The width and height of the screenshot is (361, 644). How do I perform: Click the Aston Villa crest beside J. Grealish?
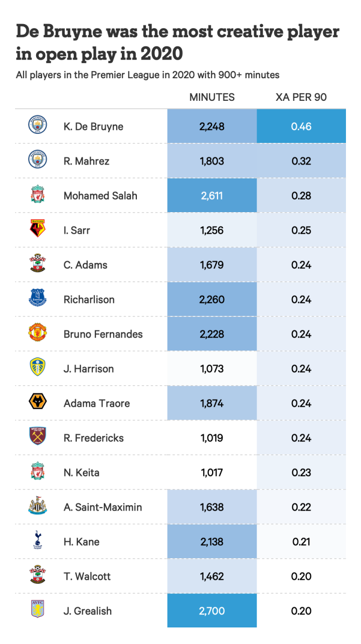tap(38, 611)
